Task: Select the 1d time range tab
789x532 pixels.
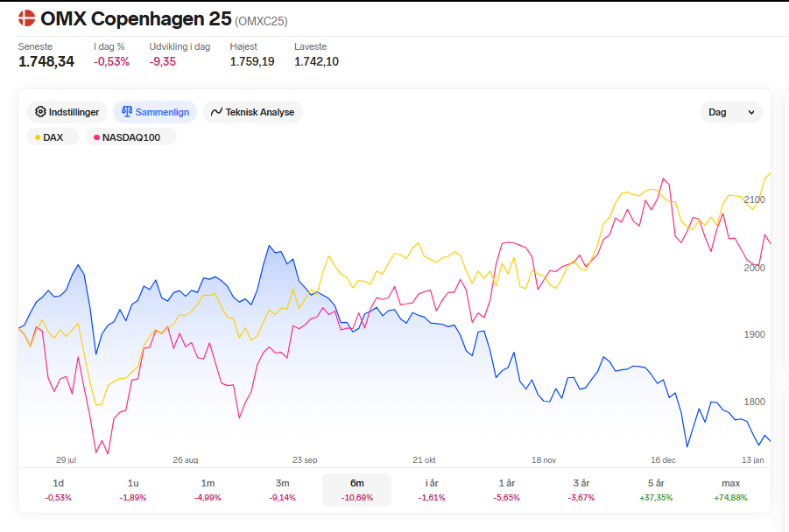Action: 59,490
